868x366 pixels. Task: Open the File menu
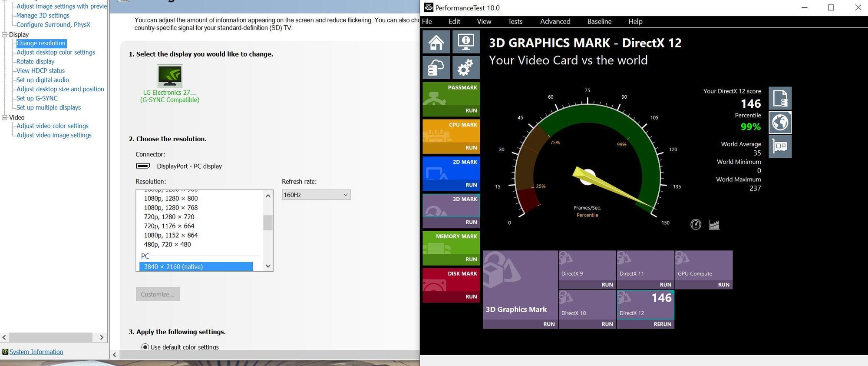click(x=427, y=21)
